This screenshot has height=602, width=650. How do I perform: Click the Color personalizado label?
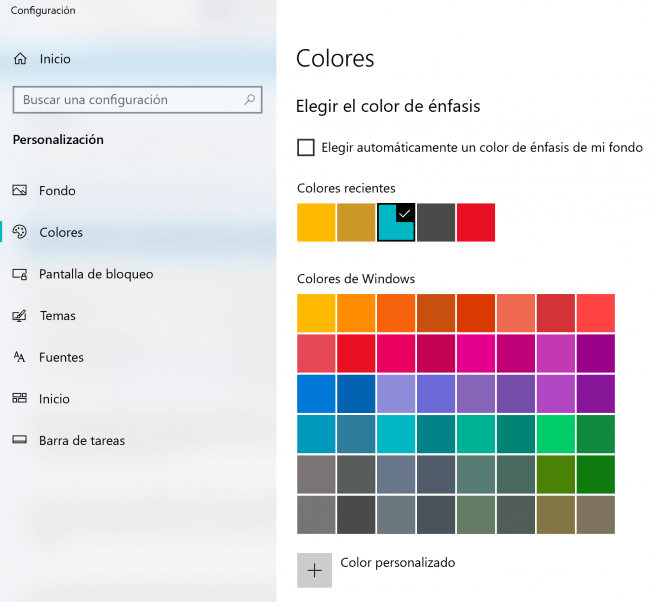[x=398, y=563]
